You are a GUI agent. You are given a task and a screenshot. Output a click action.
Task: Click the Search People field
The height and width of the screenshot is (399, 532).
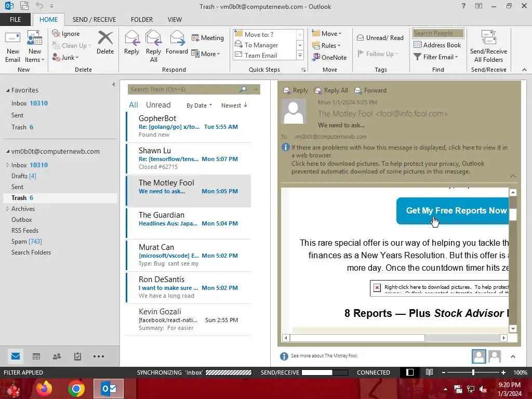click(438, 33)
